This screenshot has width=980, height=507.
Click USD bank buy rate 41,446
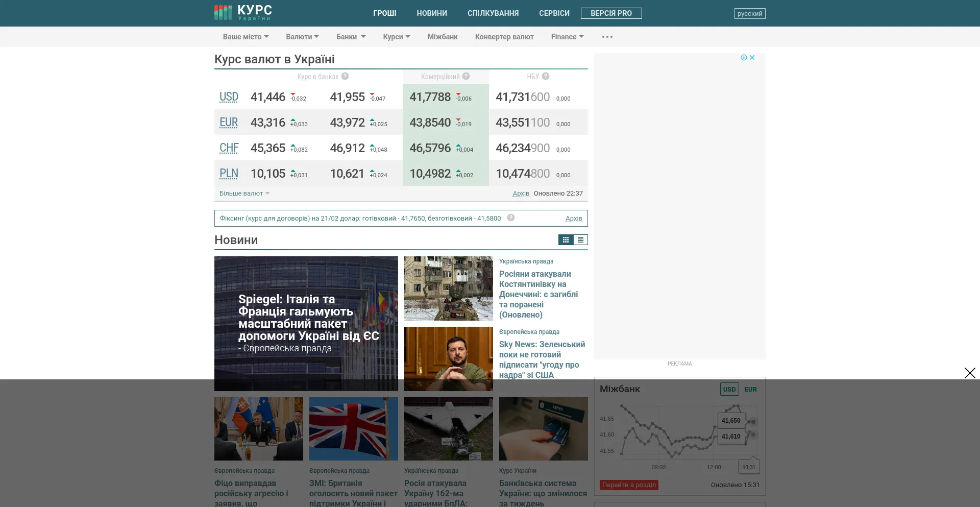pyautogui.click(x=268, y=97)
